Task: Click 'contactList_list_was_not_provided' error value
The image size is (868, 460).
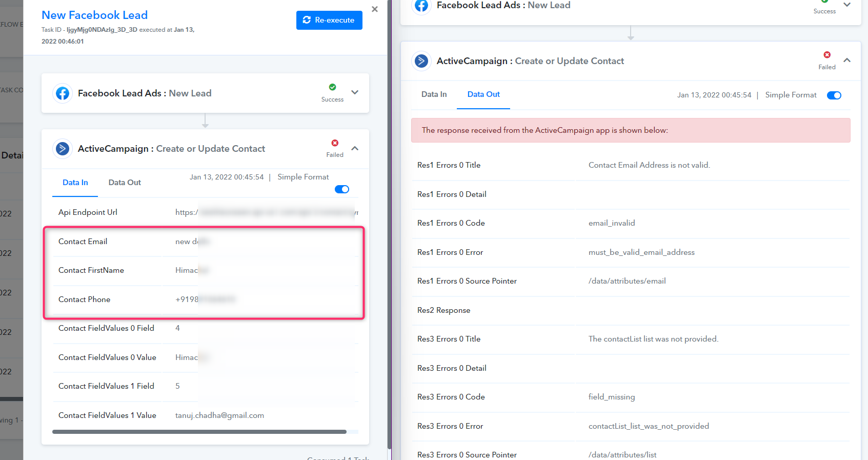Action: (x=649, y=426)
